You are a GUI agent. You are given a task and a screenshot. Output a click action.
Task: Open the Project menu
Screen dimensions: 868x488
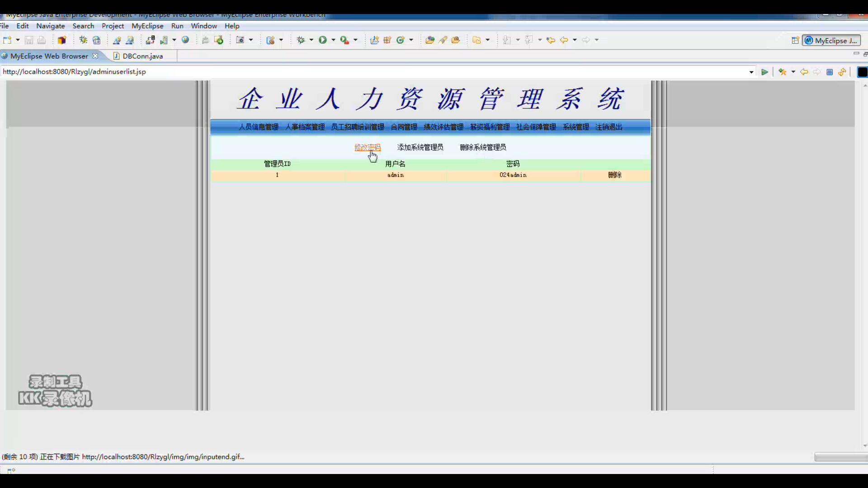113,26
